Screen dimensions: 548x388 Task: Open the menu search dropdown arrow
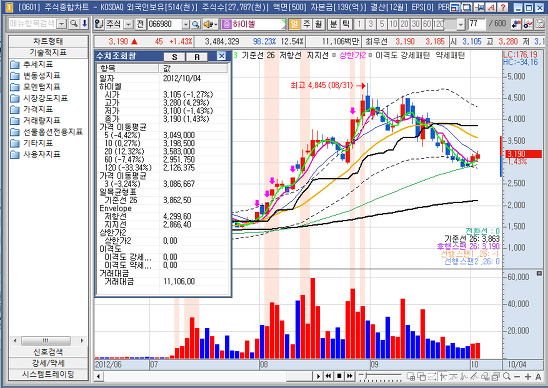[x=62, y=24]
